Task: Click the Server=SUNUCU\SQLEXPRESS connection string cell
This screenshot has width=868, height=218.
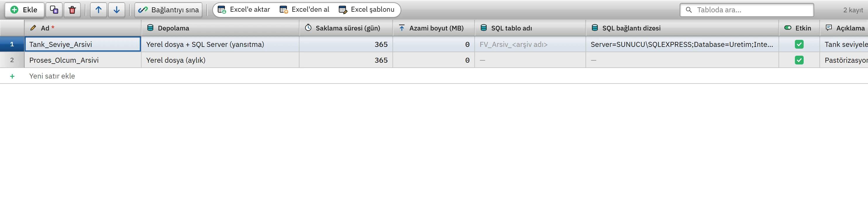Action: tap(682, 44)
